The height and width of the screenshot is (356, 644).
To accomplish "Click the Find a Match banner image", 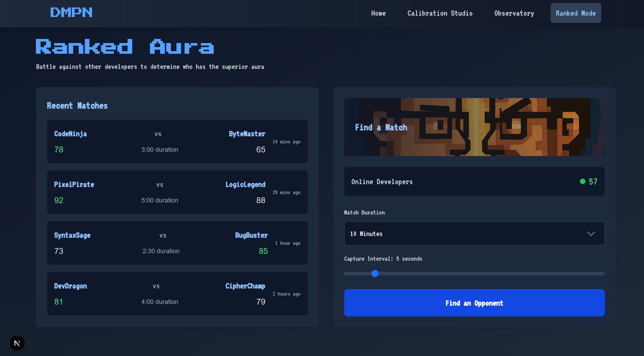I will pos(474,127).
